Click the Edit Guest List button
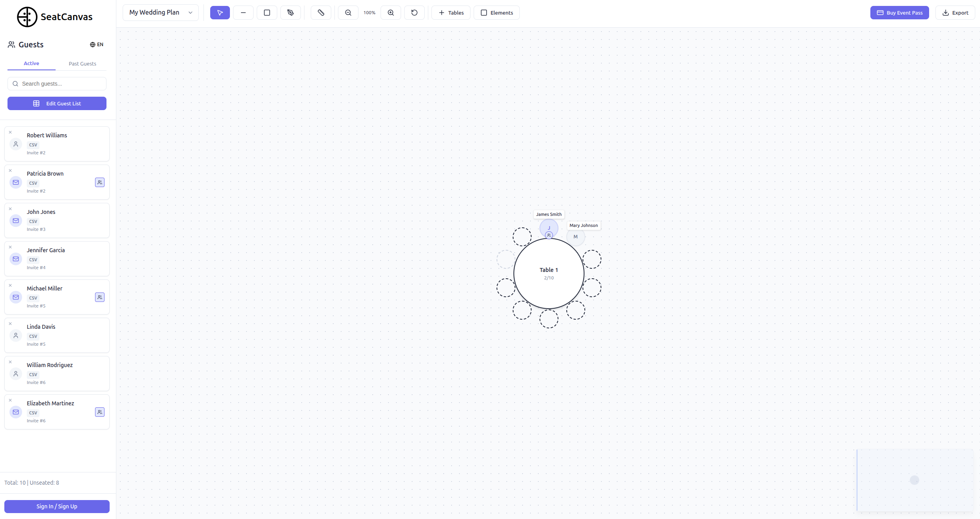Screen dimensions: 980x519 (57, 103)
